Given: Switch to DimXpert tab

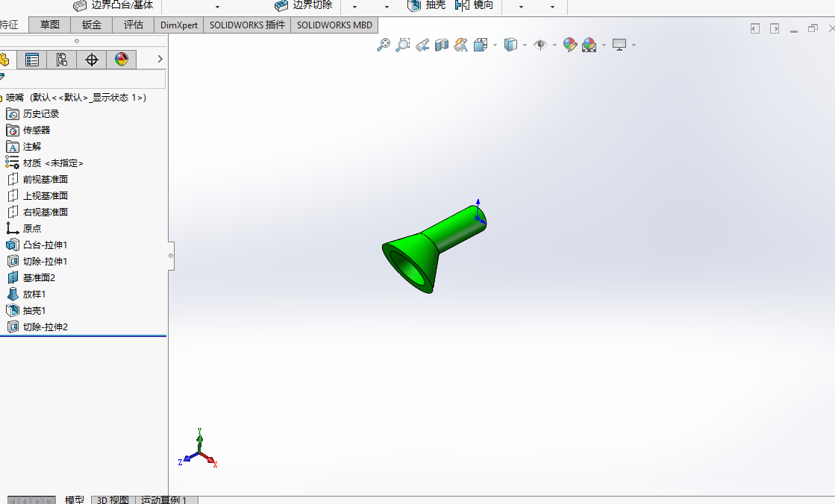Looking at the screenshot, I should [179, 25].
